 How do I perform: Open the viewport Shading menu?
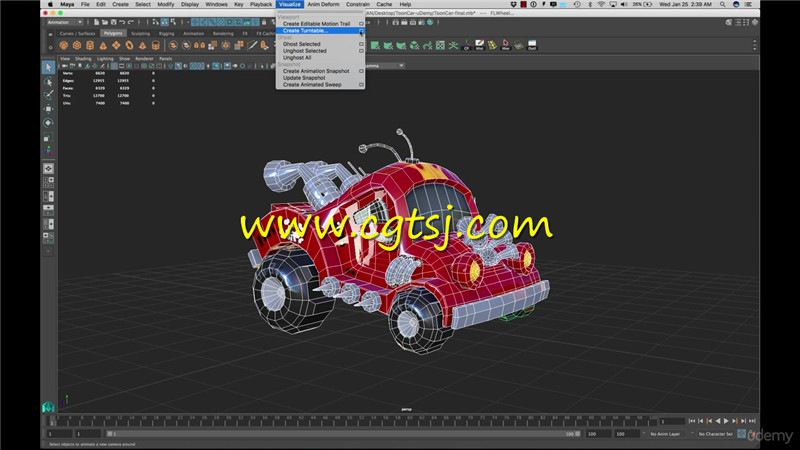tap(83, 59)
